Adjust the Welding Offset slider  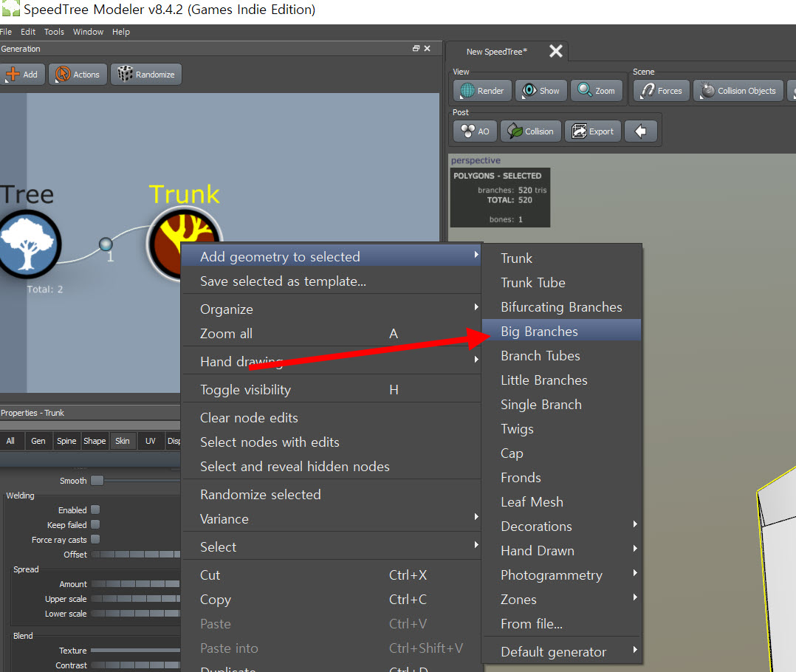(136, 555)
